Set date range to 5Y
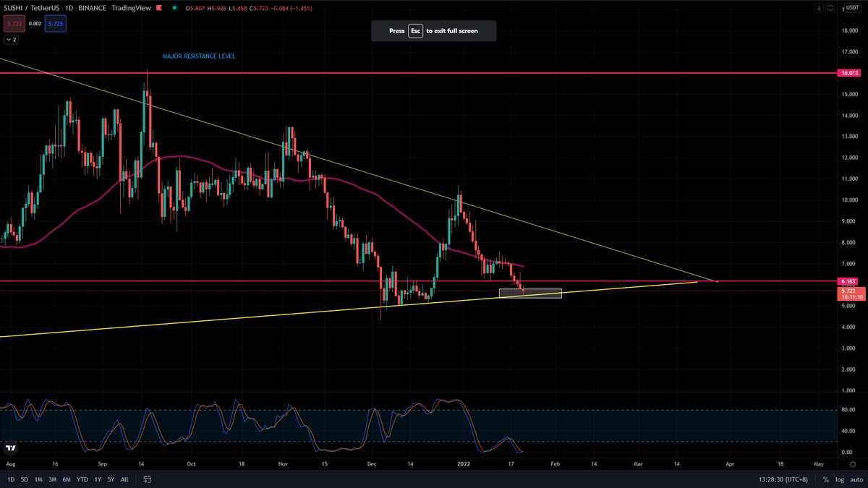The image size is (868, 488). (x=111, y=479)
